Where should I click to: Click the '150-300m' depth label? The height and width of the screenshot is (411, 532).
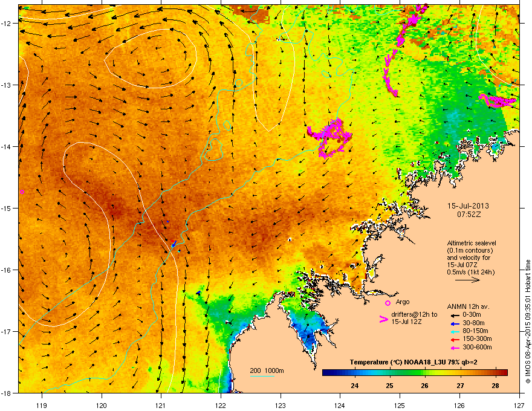478,338
